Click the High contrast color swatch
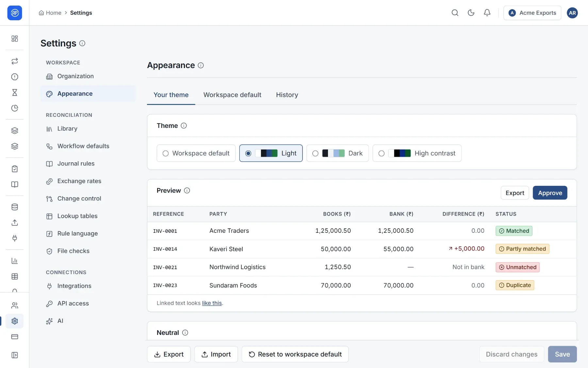The width and height of the screenshot is (588, 368). point(400,153)
